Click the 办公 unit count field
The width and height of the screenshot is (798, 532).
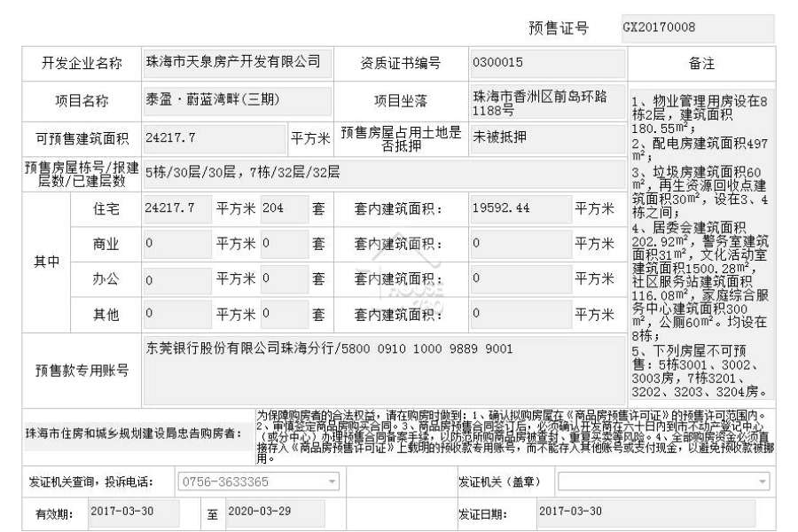coord(285,279)
